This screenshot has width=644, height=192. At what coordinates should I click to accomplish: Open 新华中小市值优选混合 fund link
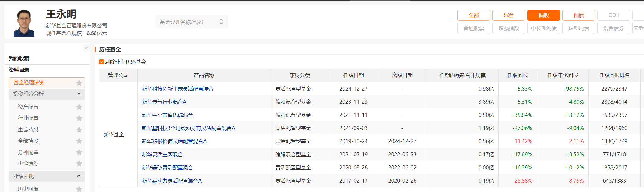coord(167,115)
